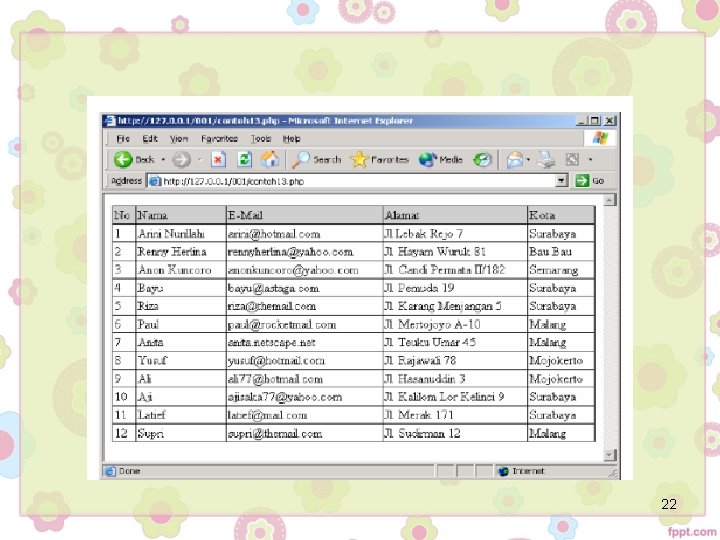720x540 pixels.
Task: Go to the Home page icon
Action: [270, 159]
